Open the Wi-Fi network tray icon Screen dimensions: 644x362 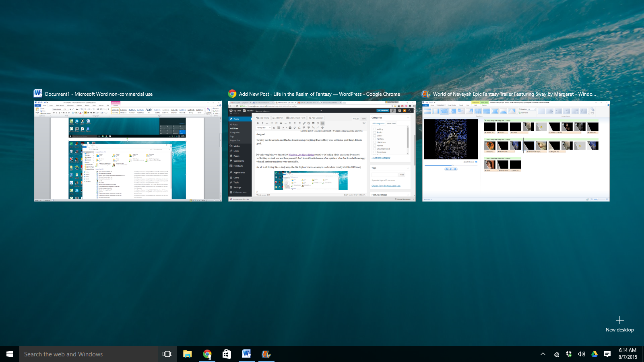(x=556, y=354)
